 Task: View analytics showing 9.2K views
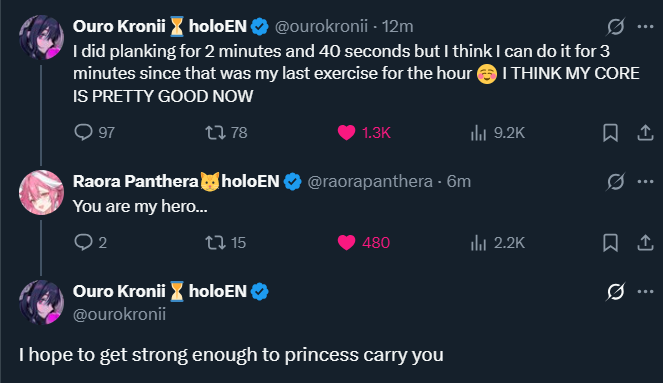(x=478, y=133)
